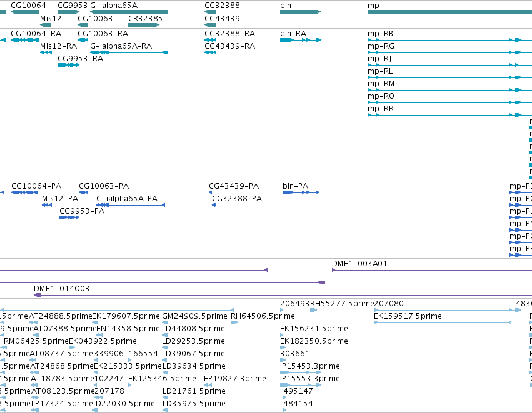Viewport: 532px width, 413px height.
Task: Click the GM24909.5prime EST label
Action: 195,316
